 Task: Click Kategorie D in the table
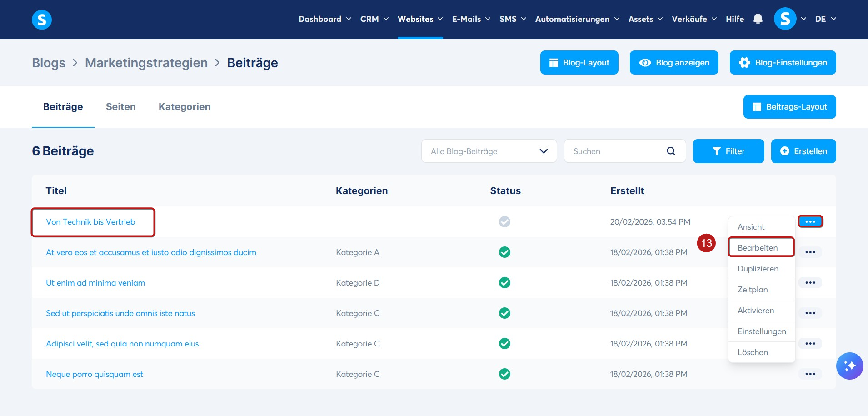coord(358,283)
